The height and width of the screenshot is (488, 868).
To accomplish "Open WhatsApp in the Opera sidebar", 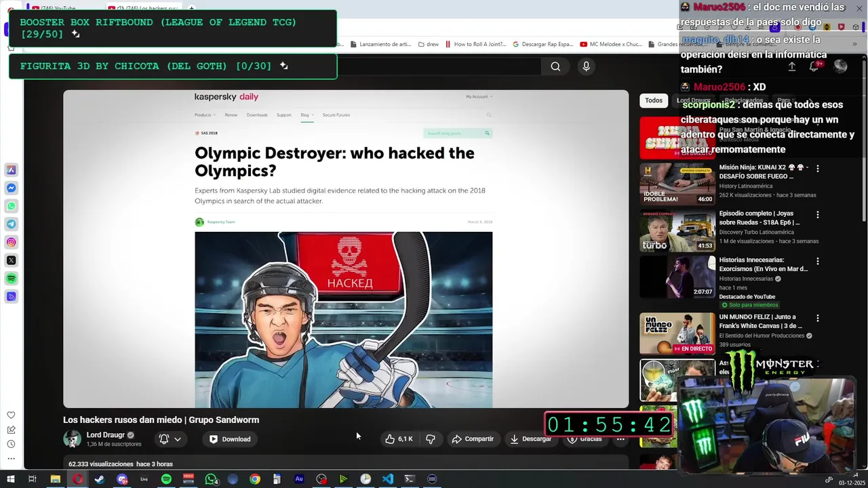I will (x=12, y=206).
